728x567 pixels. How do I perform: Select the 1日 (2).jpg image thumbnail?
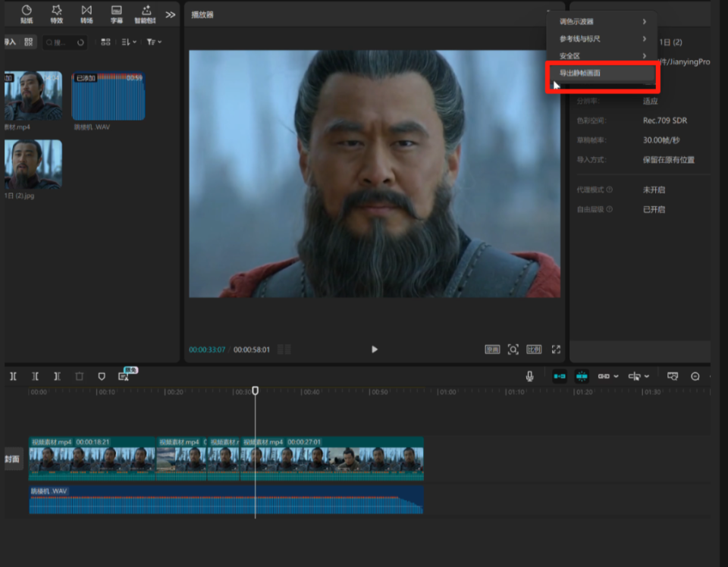pos(33,164)
